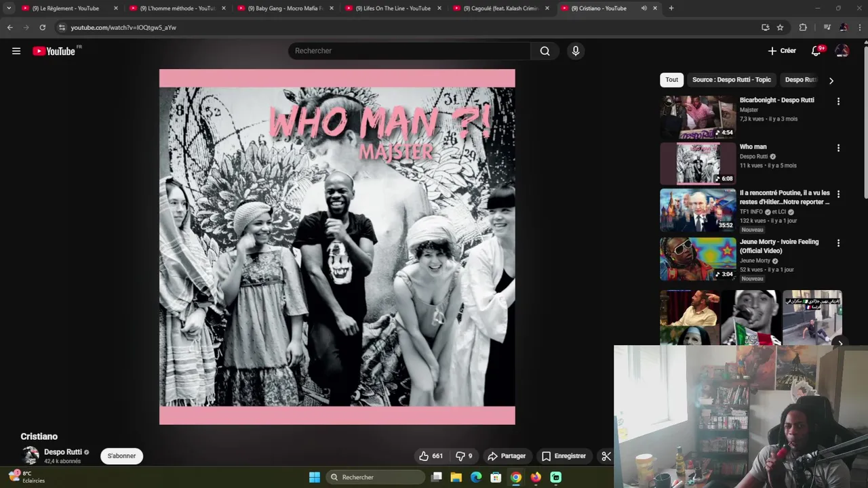Open more options for Who man video

point(838,148)
